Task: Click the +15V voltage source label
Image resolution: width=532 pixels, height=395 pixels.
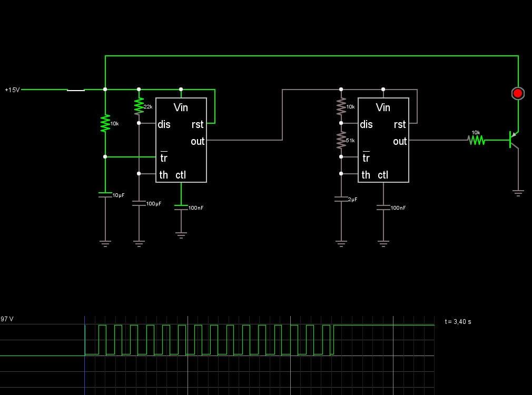Action: click(x=12, y=90)
